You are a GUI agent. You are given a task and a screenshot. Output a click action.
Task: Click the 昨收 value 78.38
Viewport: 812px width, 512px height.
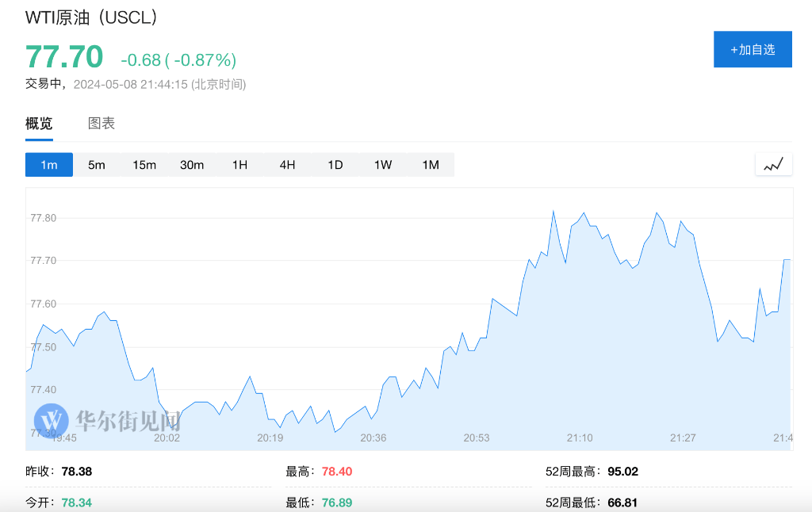tap(77, 472)
